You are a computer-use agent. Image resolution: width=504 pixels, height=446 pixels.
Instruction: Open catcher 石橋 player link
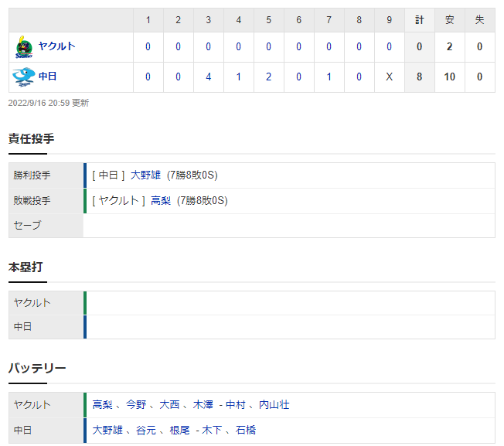pos(246,430)
